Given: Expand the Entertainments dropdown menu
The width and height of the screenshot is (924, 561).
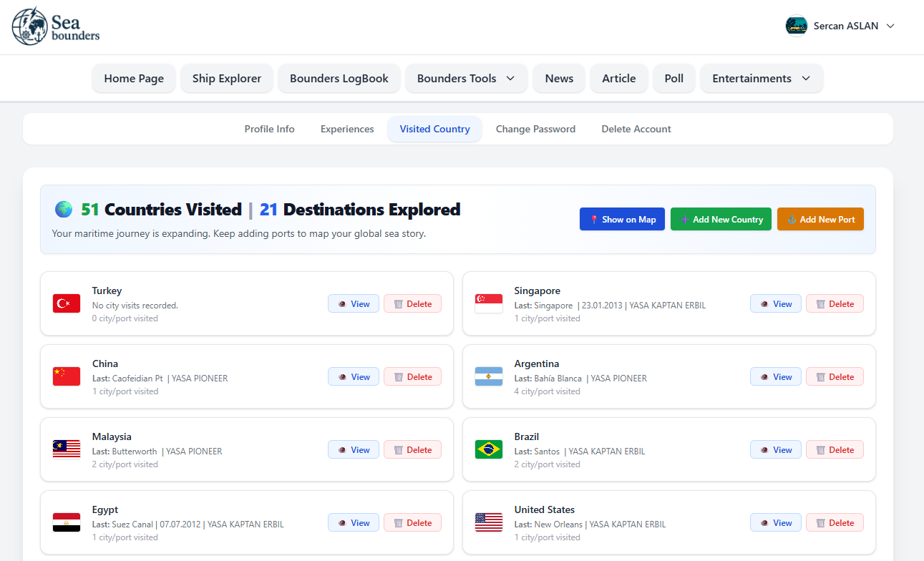Looking at the screenshot, I should tap(761, 79).
